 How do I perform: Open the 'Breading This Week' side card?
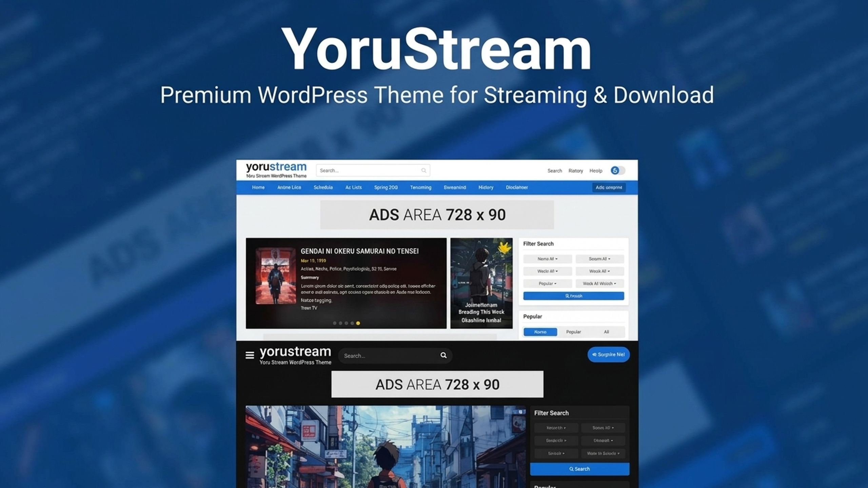pos(481,283)
